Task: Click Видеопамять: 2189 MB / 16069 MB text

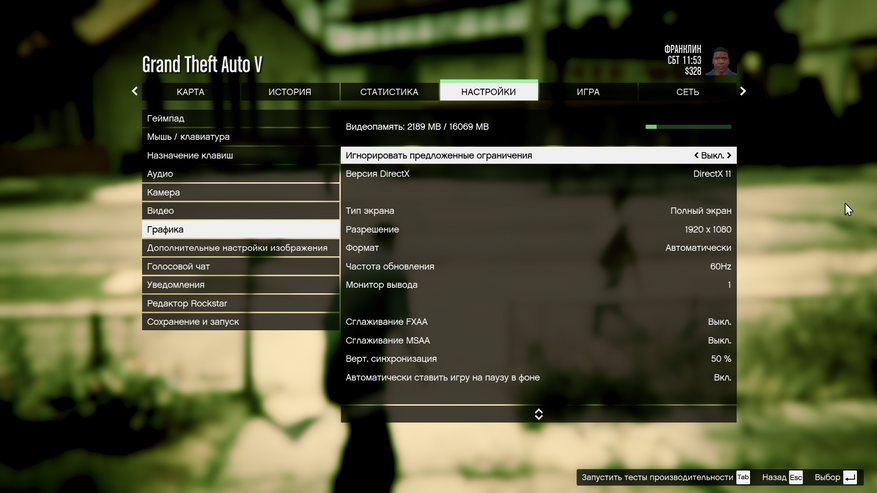Action: [417, 127]
